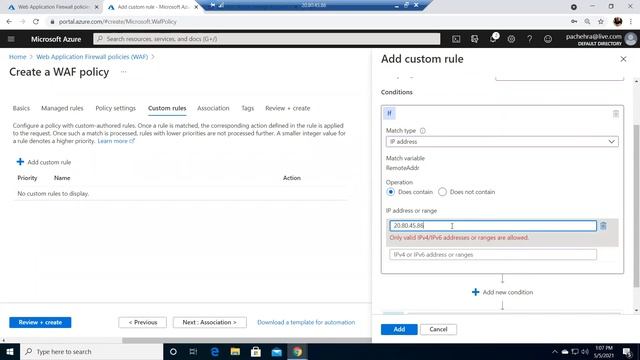Open the help question mark icon
This screenshot has width=640, height=360.
(529, 39)
